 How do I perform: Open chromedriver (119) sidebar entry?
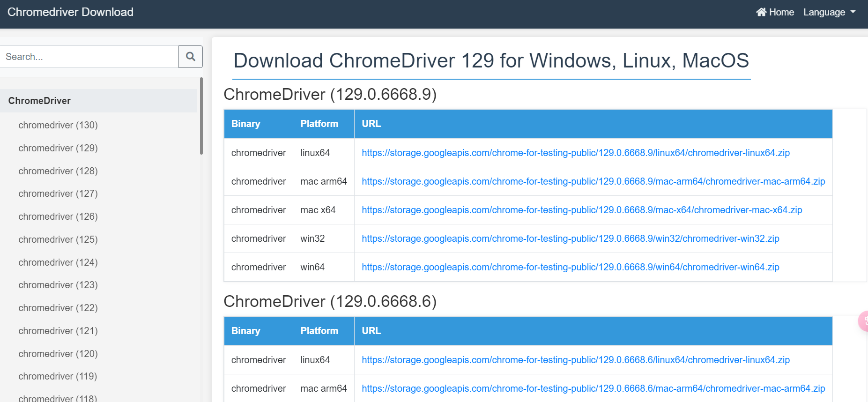[58, 376]
